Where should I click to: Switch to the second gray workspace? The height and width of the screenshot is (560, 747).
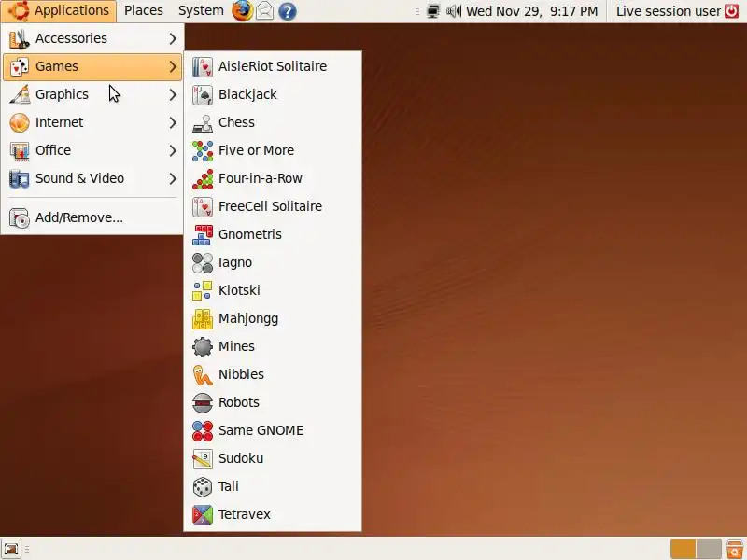click(709, 549)
